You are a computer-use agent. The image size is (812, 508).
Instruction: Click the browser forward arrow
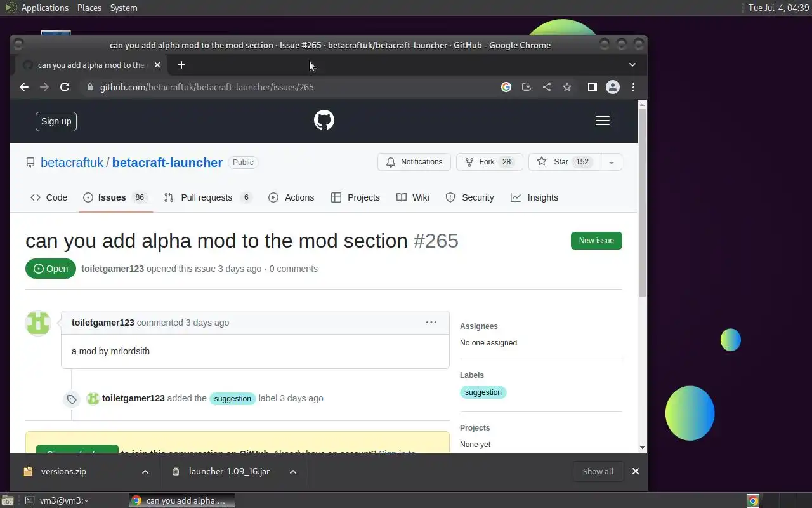coord(44,87)
